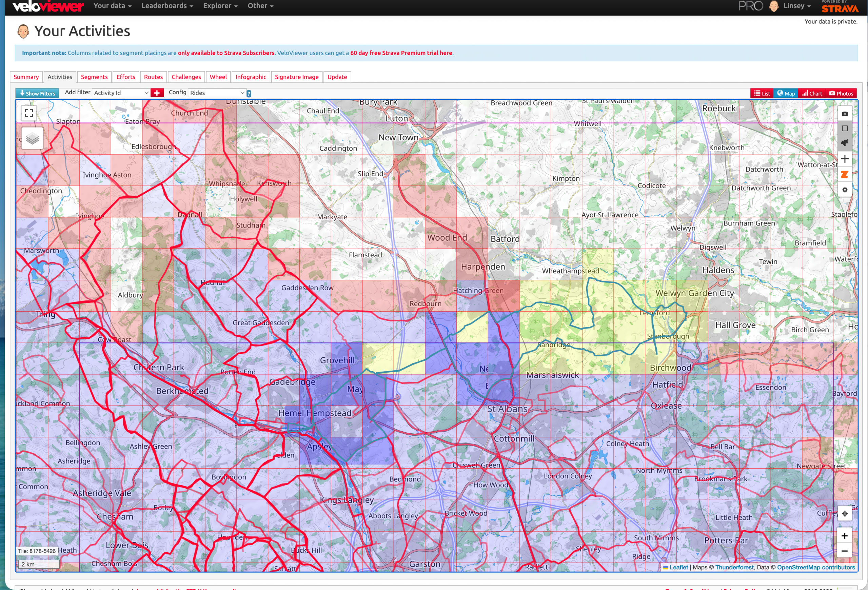Viewport: 868px width, 590px height.
Task: Switch to Photos view
Action: (x=841, y=93)
